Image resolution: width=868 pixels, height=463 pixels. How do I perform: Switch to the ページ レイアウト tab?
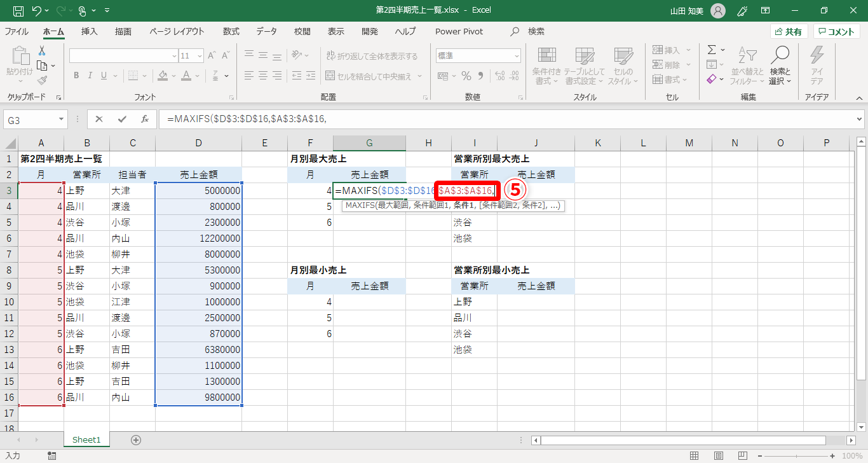(177, 32)
